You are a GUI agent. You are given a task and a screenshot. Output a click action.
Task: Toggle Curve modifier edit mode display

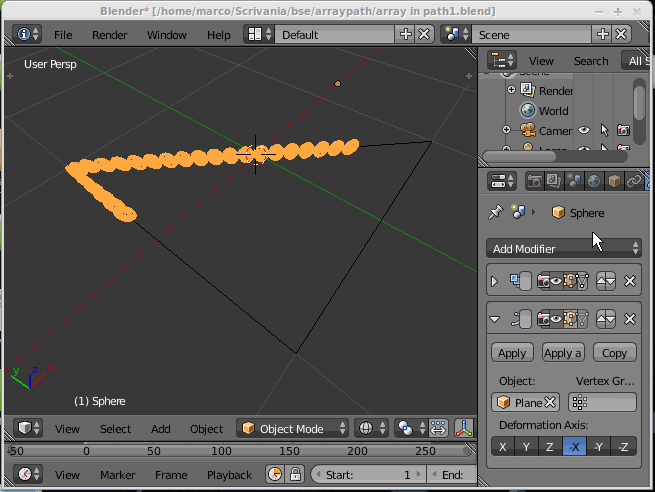click(569, 319)
